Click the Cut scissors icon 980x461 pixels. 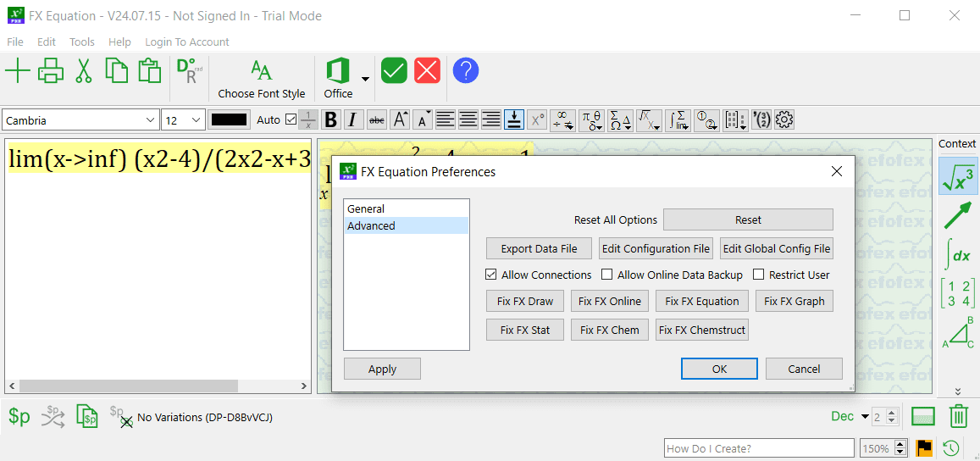83,70
